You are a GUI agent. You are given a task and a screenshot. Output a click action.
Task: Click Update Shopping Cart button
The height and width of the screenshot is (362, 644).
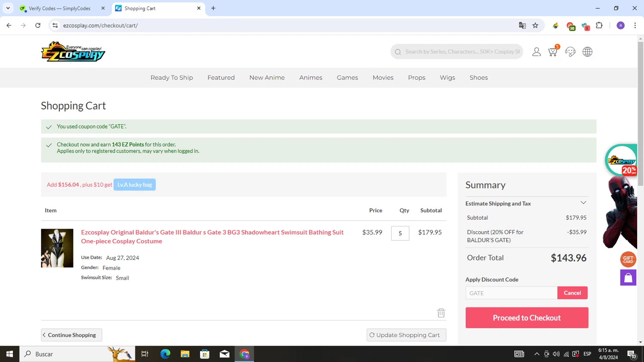point(406,335)
